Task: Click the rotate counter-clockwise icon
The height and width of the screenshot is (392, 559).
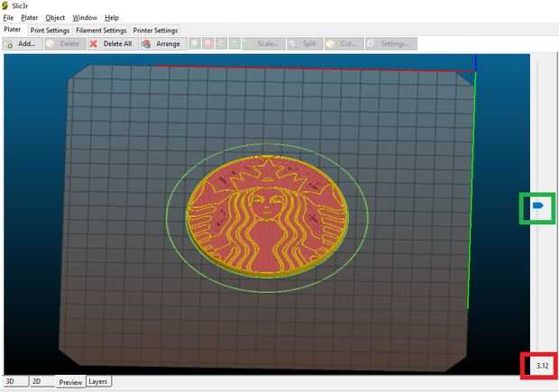Action: point(222,44)
